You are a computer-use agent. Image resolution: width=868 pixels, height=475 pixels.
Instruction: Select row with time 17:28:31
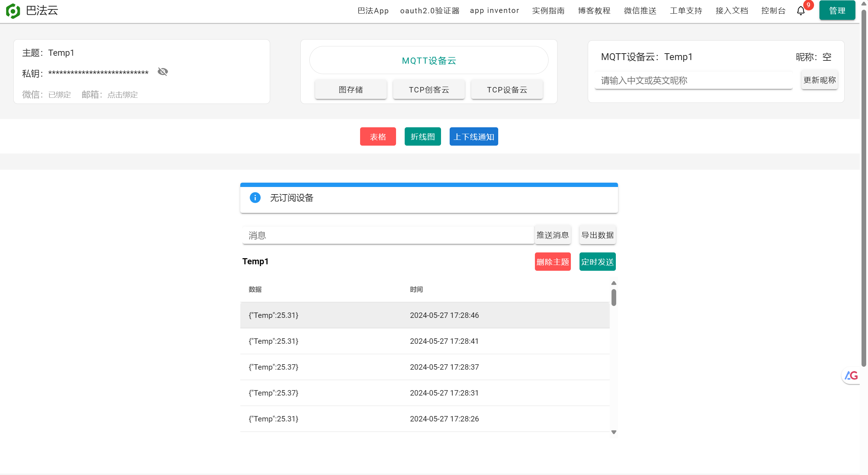pos(425,393)
